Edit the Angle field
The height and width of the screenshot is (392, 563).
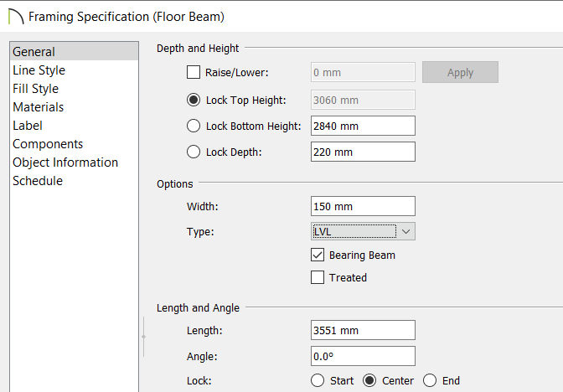(363, 356)
